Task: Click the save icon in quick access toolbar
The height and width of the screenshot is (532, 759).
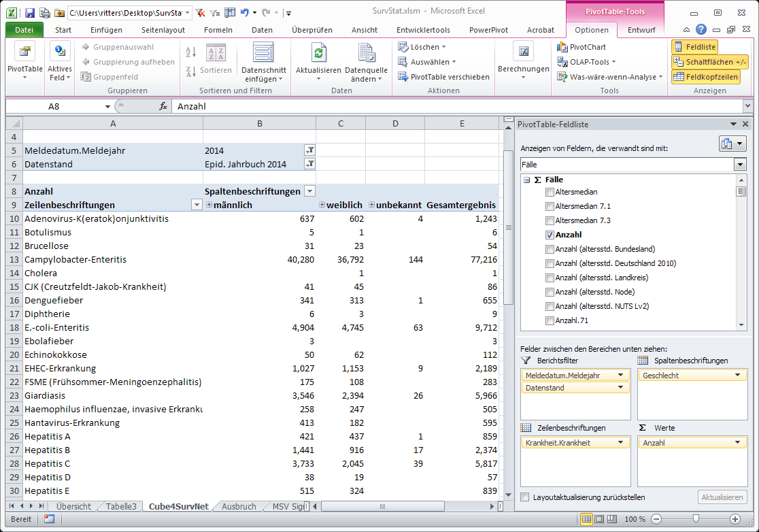Action: click(30, 13)
